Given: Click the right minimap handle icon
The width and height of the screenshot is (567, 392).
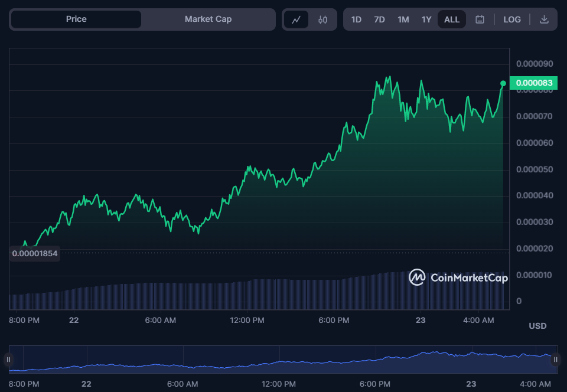Looking at the screenshot, I should (x=556, y=359).
